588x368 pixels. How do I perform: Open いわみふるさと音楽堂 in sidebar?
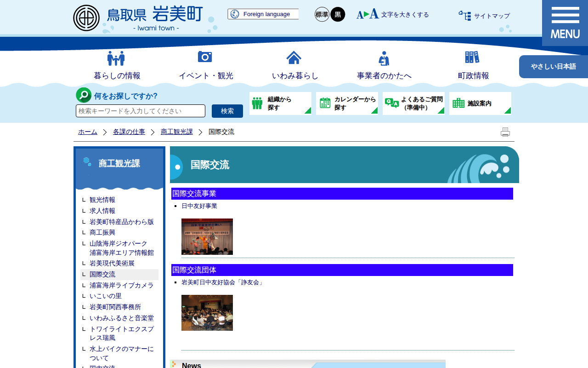coord(122,318)
